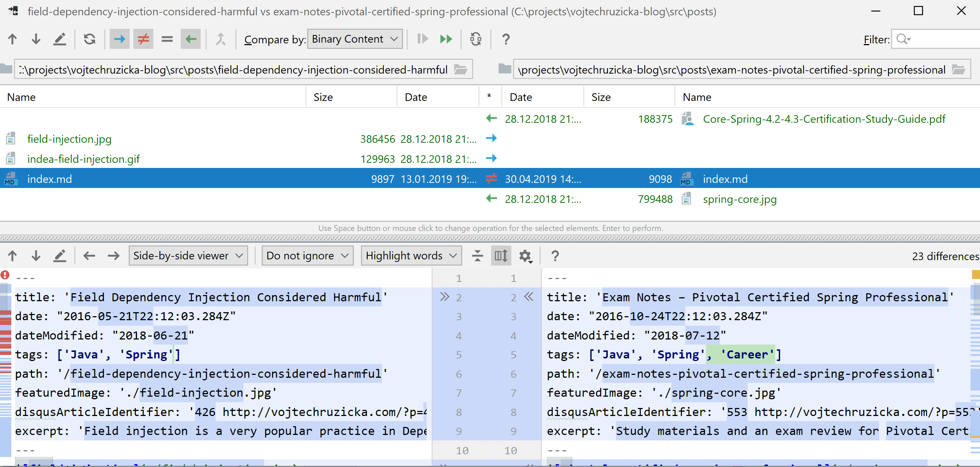Select spring-core.jpg file row
Image resolution: width=980 pixels, height=467 pixels.
[739, 199]
